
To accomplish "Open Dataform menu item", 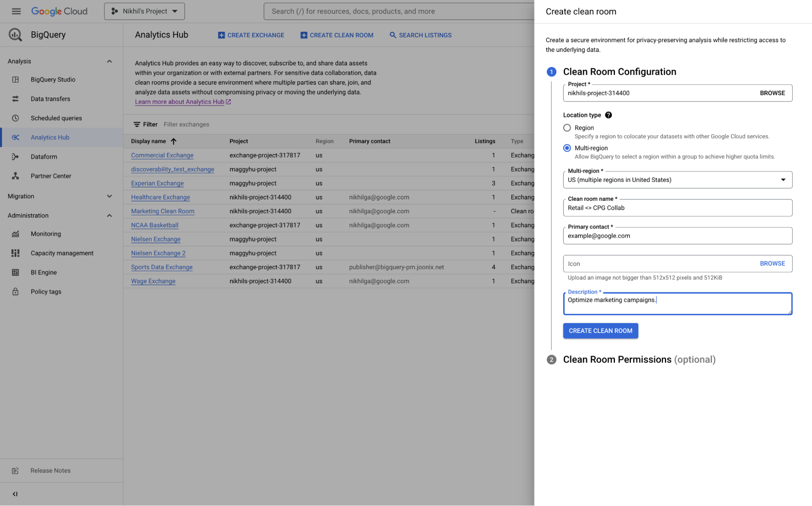I will click(x=44, y=157).
